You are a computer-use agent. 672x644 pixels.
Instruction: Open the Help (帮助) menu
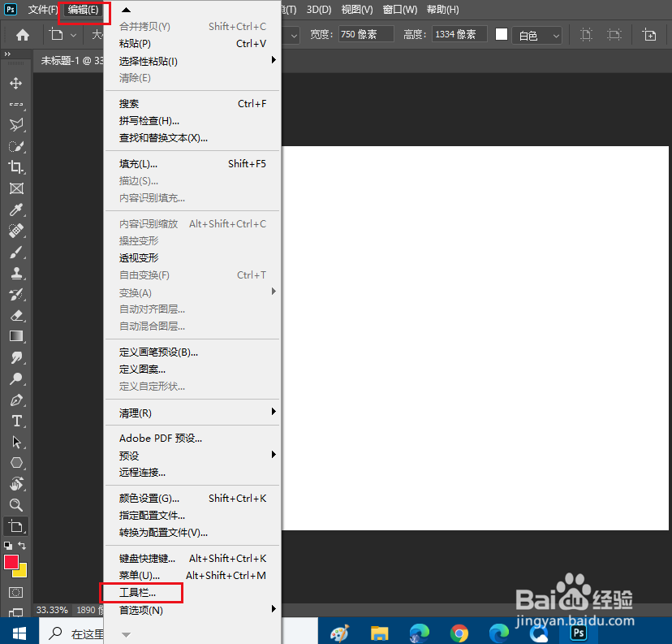[x=442, y=10]
